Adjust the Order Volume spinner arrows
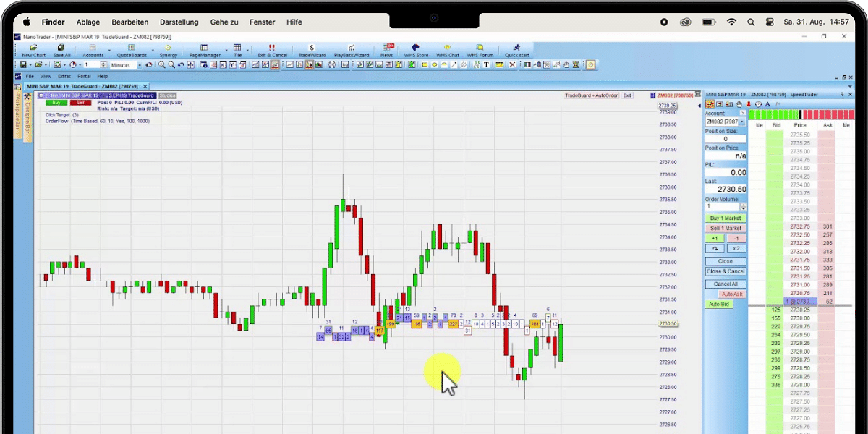The height and width of the screenshot is (434, 868). [x=742, y=206]
